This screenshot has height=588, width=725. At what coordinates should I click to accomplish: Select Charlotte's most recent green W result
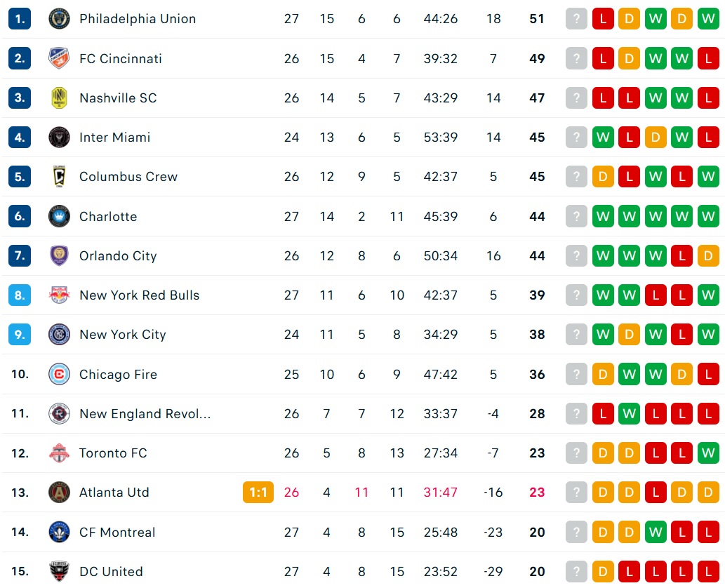click(603, 216)
